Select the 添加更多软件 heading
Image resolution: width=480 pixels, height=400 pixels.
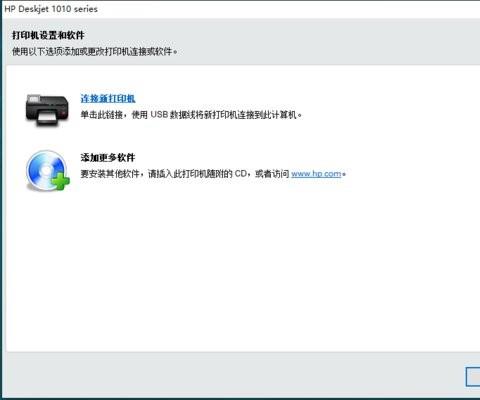(108, 157)
